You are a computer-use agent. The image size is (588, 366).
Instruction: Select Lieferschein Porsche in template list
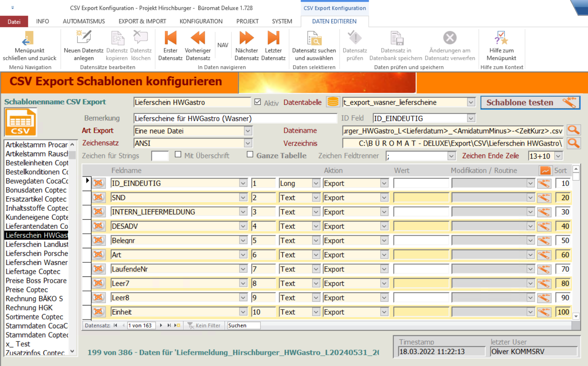coord(37,254)
